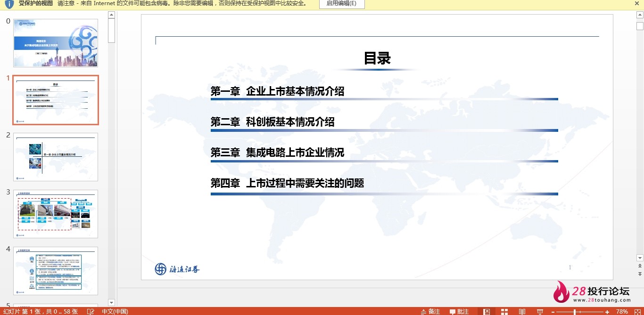Switch to Normal view icon in status bar

[487, 311]
